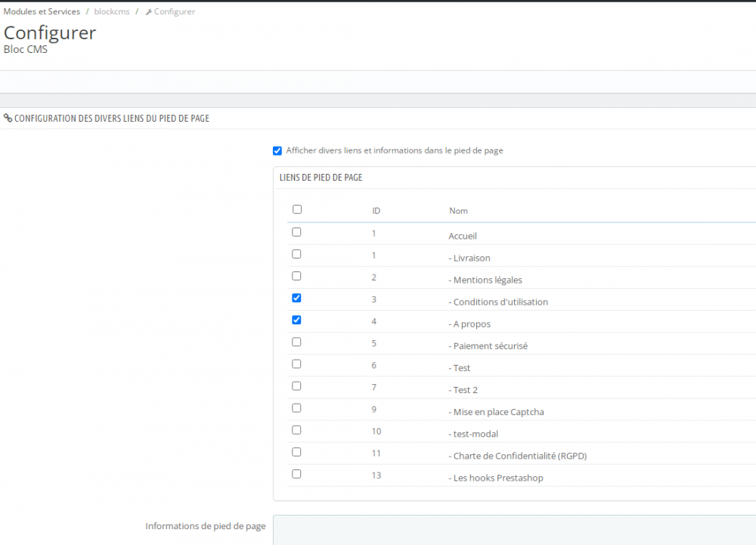Uncheck the Conditions d'utilisation checkbox

point(296,298)
